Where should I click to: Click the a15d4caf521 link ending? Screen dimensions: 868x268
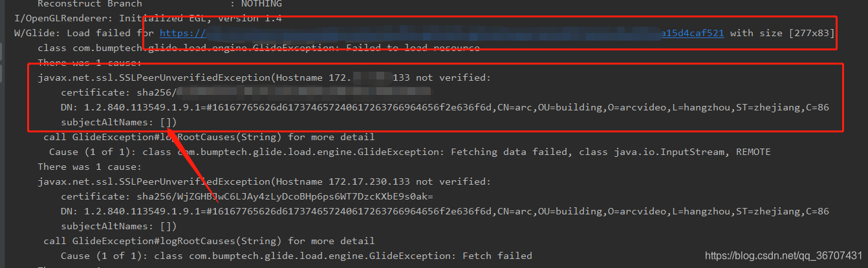692,33
